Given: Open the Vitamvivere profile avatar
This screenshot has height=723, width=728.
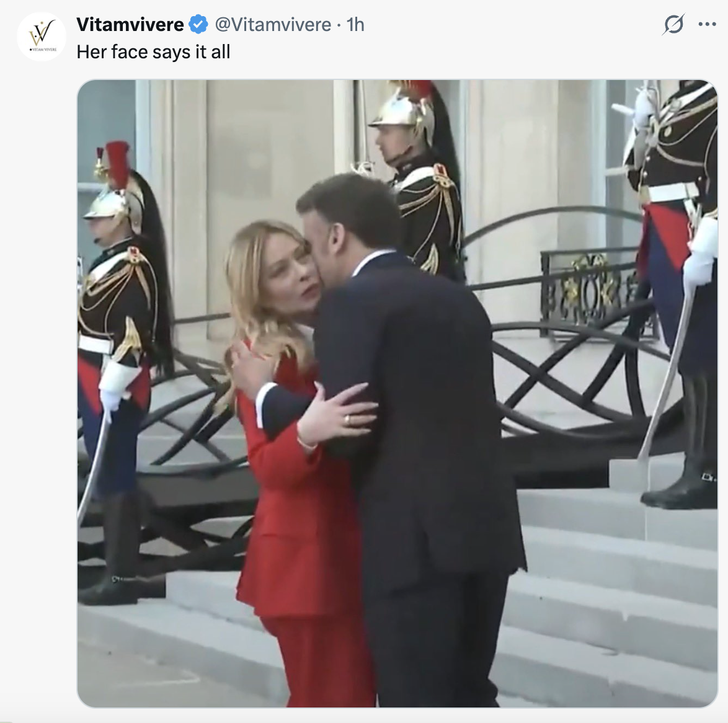Looking at the screenshot, I should [42, 37].
